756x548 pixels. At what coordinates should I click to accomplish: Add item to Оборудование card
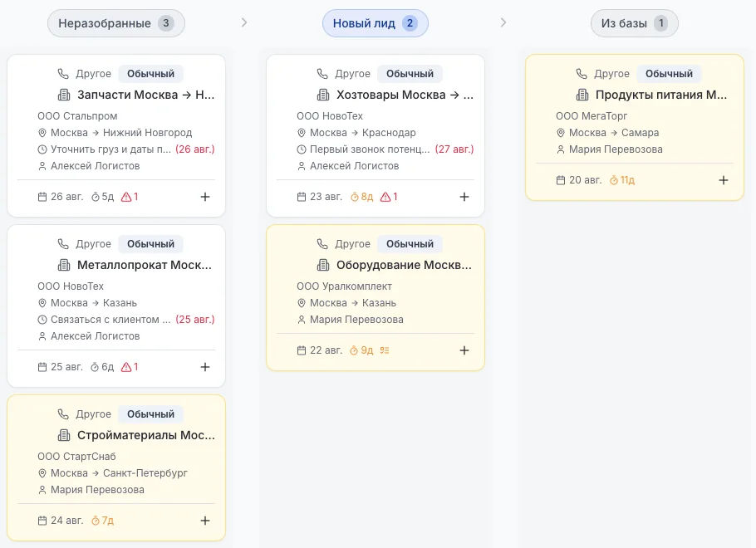[x=464, y=350]
